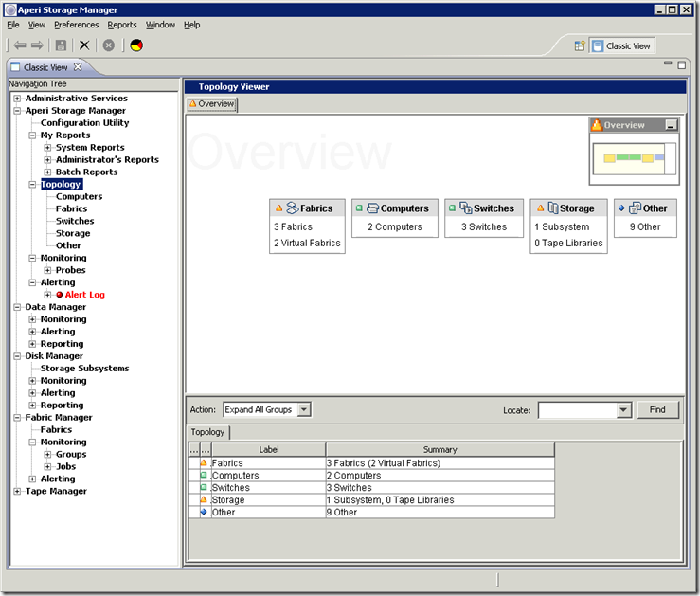The height and width of the screenshot is (596, 700).
Task: Maximize the Classic View panel
Action: coord(681,65)
